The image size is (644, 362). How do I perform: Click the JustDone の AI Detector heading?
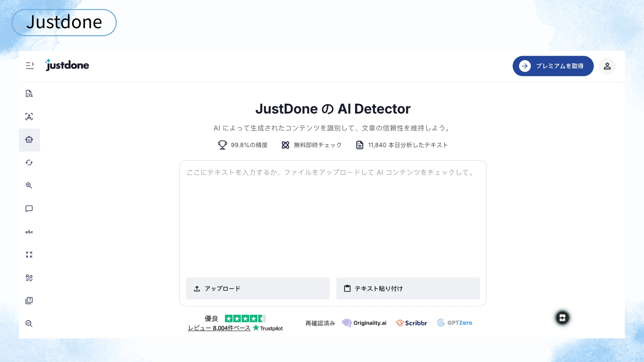tap(333, 109)
